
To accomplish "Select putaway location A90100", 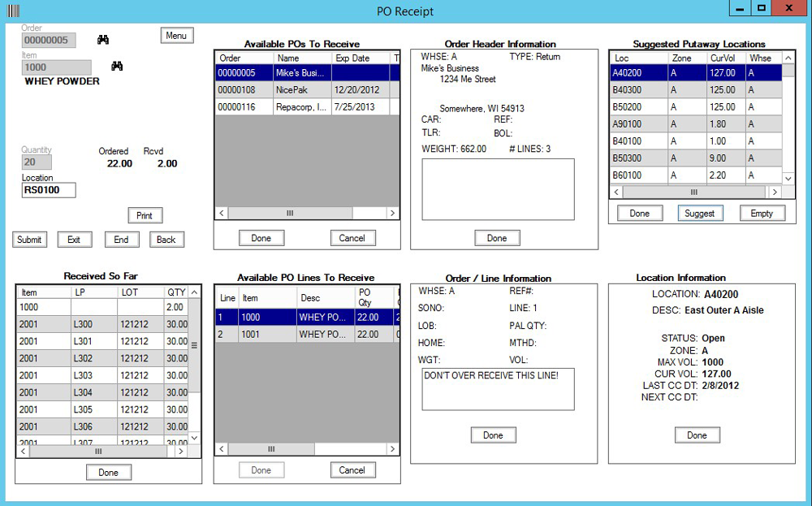I will 696,123.
